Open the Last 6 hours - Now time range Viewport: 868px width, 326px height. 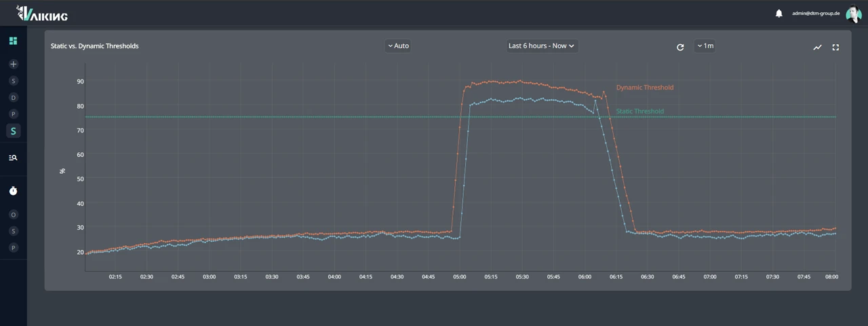(x=541, y=46)
